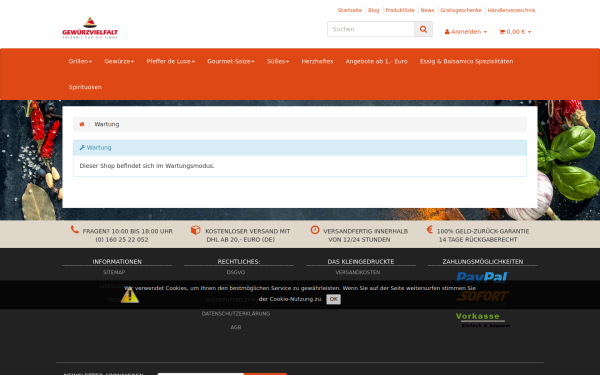The image size is (600, 375).
Task: Open the AGB footer link
Action: tap(236, 328)
